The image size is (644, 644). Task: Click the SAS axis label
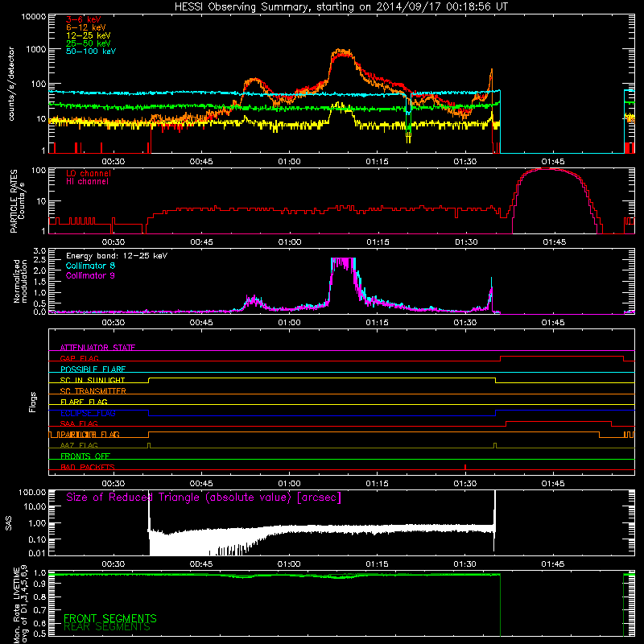(9, 523)
